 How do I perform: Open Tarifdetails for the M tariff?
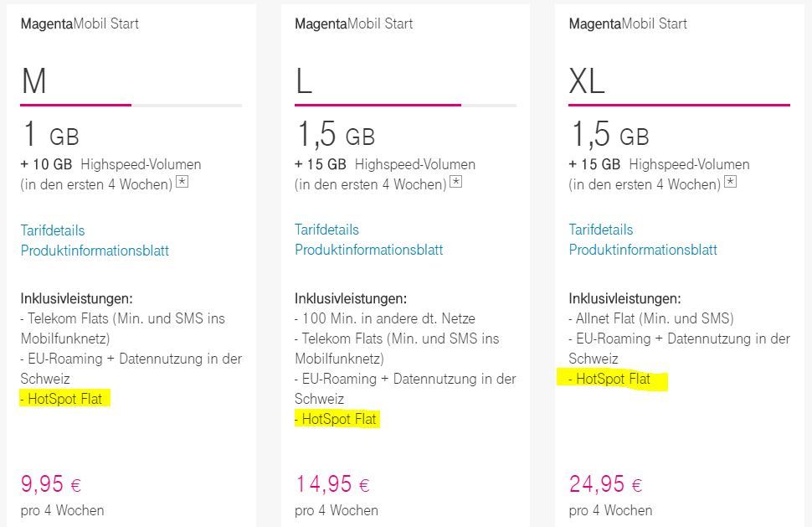tap(53, 230)
